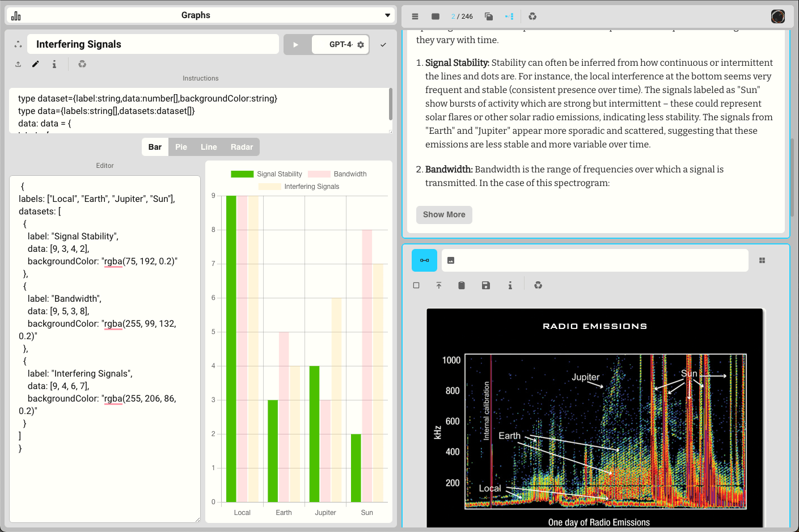Click Show More to expand the text
This screenshot has width=799, height=532.
[444, 214]
